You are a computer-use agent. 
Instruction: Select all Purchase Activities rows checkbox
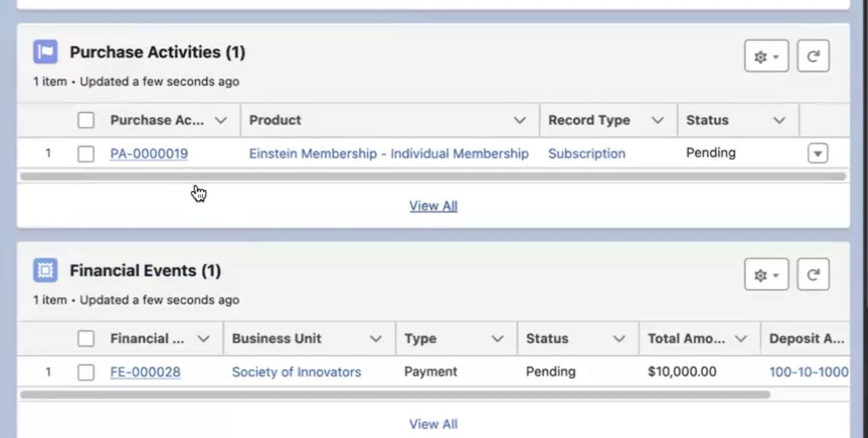click(86, 120)
